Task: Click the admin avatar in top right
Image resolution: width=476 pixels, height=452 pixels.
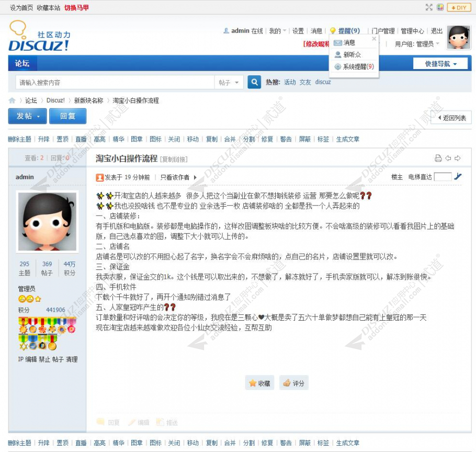Action: [459, 37]
